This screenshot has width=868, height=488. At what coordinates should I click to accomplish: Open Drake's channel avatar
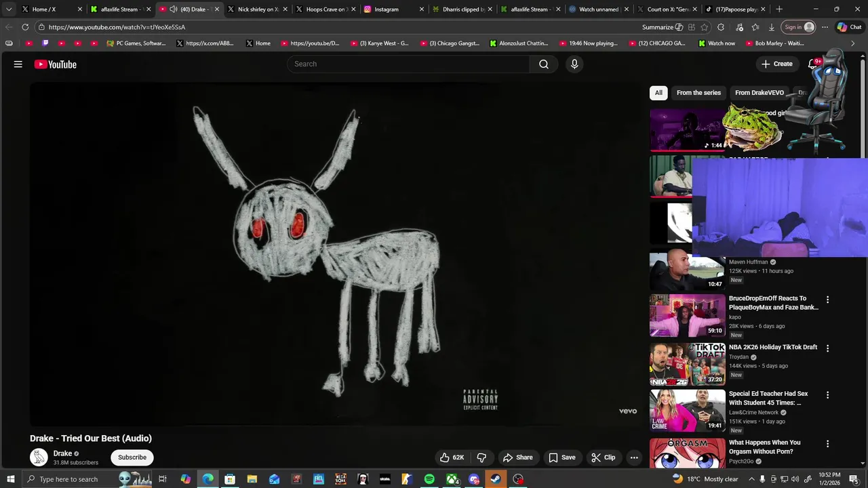coord(39,457)
